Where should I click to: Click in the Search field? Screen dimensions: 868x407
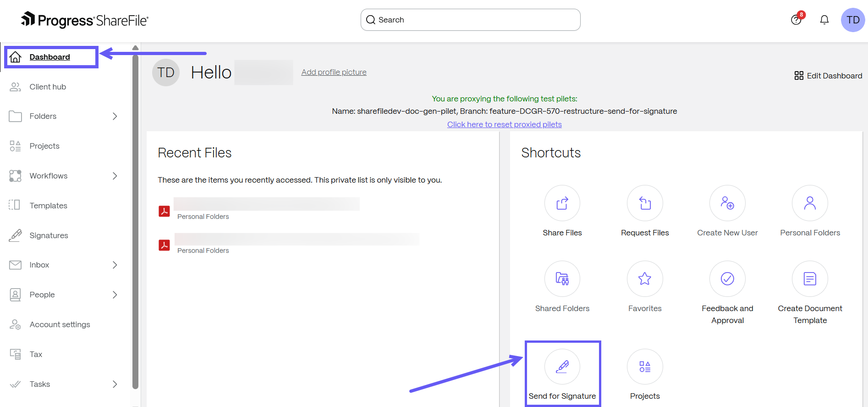click(477, 20)
